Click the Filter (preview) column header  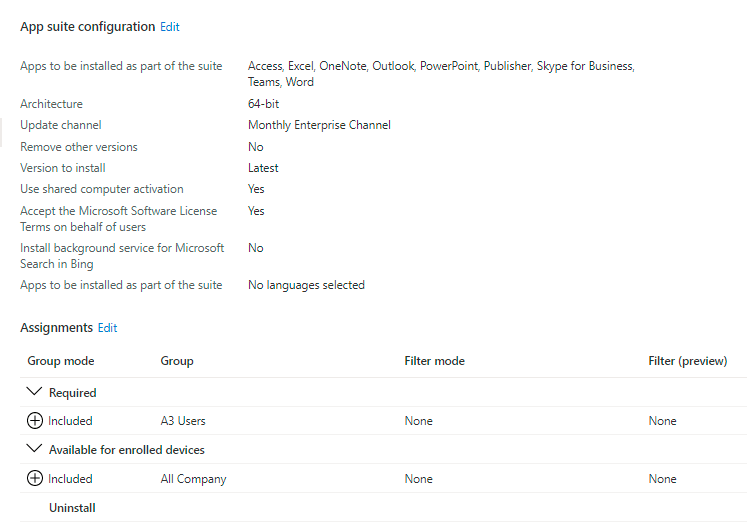coord(688,361)
